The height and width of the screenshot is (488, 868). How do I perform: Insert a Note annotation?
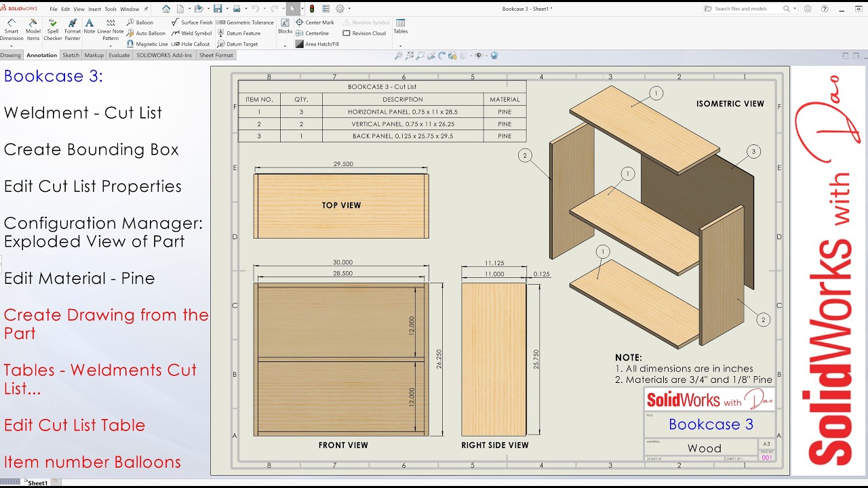click(x=90, y=27)
